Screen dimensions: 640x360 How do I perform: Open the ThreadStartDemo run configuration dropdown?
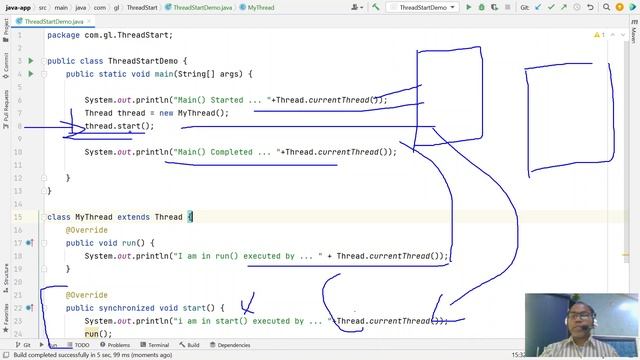[423, 7]
